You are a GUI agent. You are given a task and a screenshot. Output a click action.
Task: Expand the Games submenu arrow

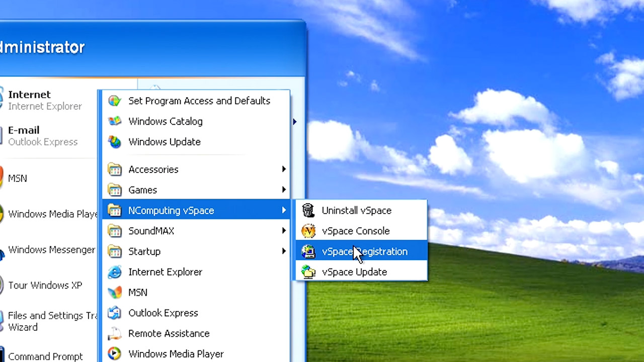[x=284, y=190]
